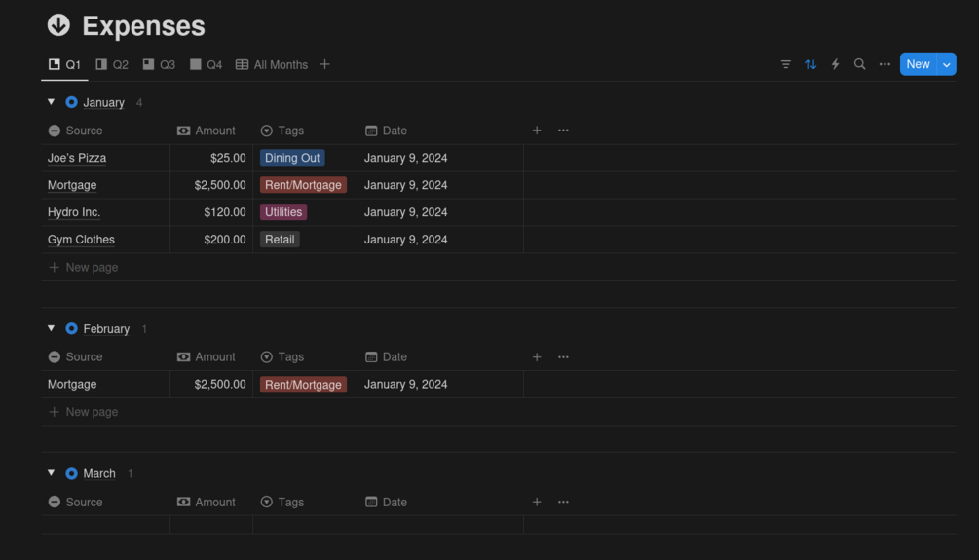
Task: Open March table column options ellipsis
Action: tap(563, 502)
